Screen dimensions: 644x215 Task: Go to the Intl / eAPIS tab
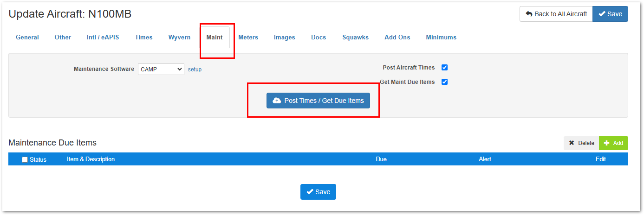point(103,37)
